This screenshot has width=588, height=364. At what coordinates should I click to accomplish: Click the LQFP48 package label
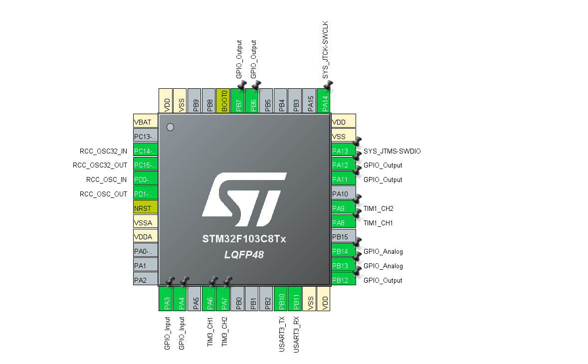point(244,255)
